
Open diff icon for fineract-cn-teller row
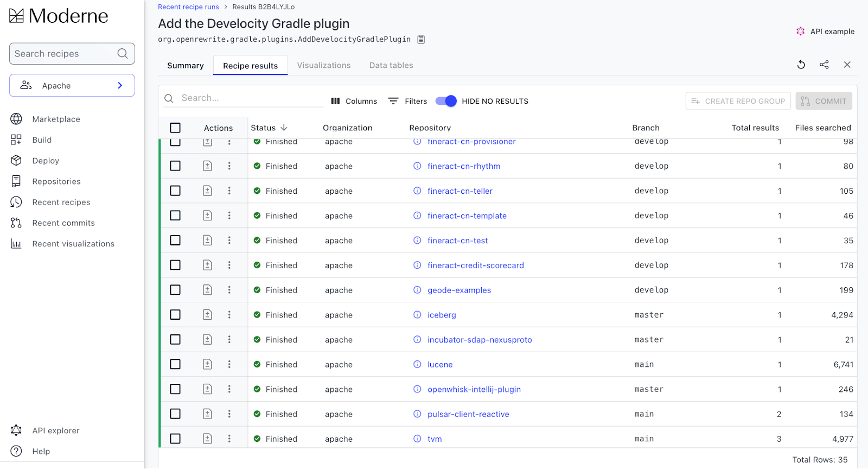207,191
